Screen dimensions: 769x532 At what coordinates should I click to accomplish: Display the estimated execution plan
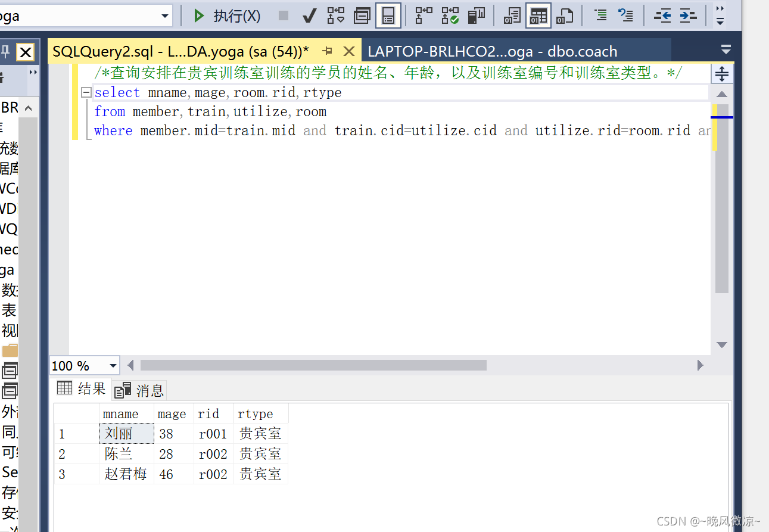(336, 16)
